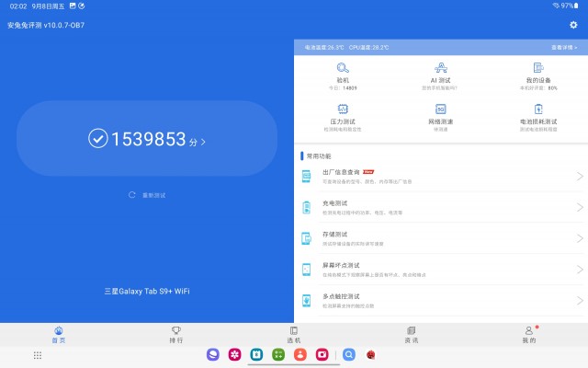
Task: Click 重新测试 to rerun the benchmark
Action: click(x=147, y=195)
